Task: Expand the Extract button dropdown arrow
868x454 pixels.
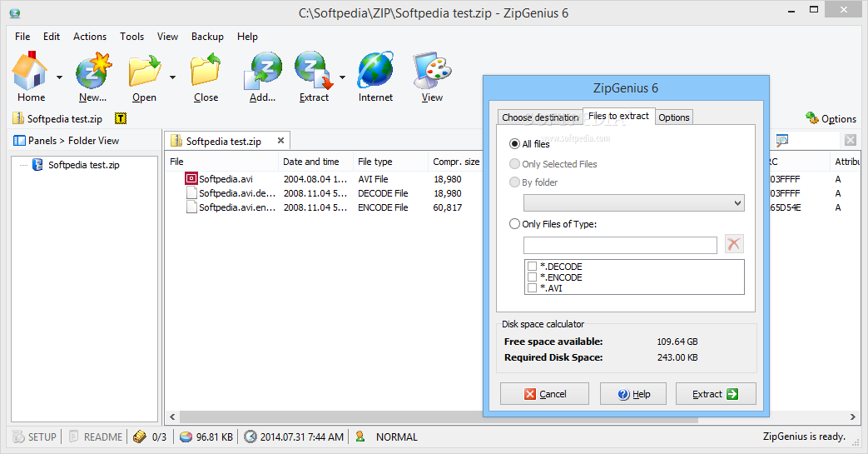Action: (342, 77)
